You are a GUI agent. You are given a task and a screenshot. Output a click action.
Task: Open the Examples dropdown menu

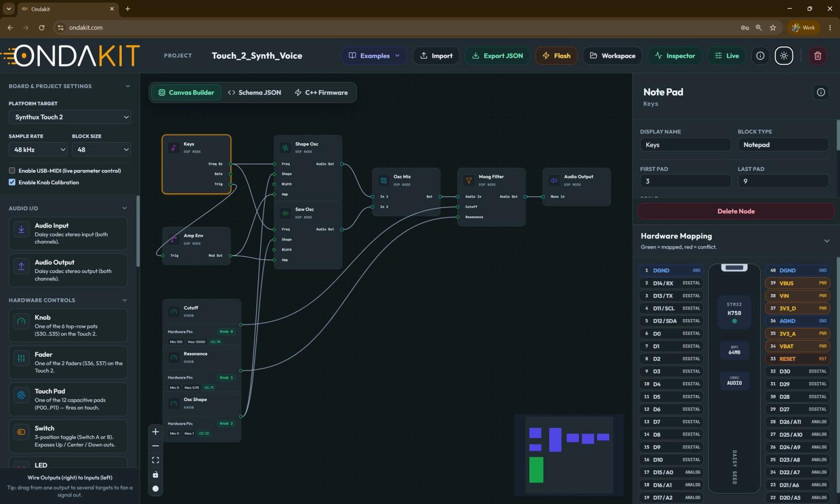tap(374, 56)
